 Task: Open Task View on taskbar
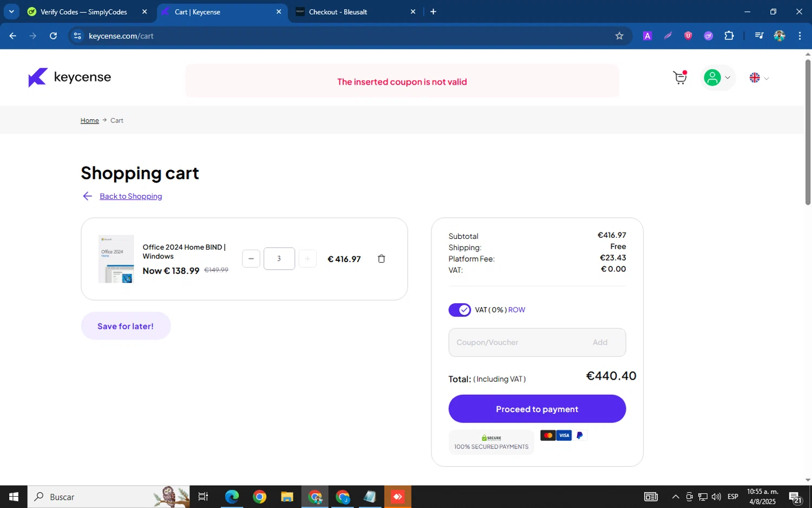coord(204,497)
